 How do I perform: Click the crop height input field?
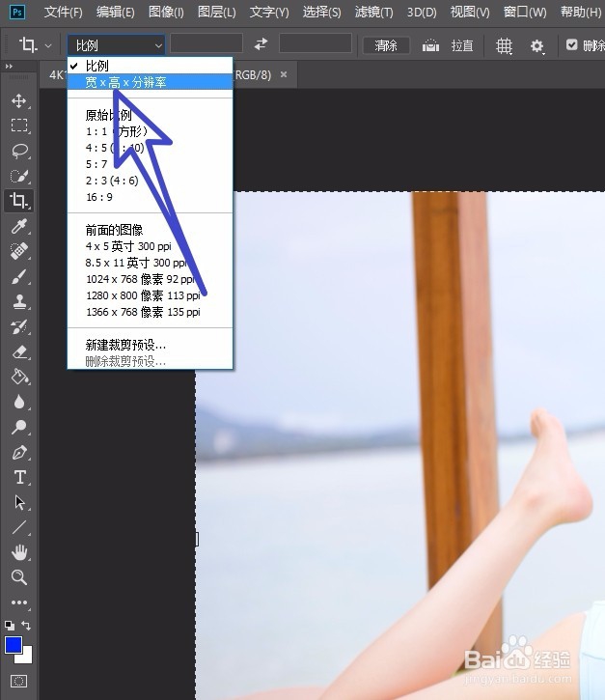[315, 44]
